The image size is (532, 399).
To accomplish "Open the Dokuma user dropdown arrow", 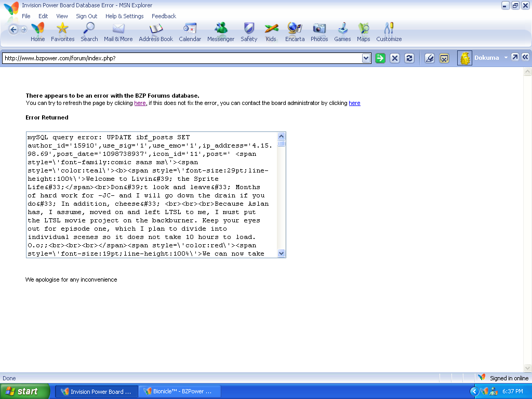I will 506,58.
